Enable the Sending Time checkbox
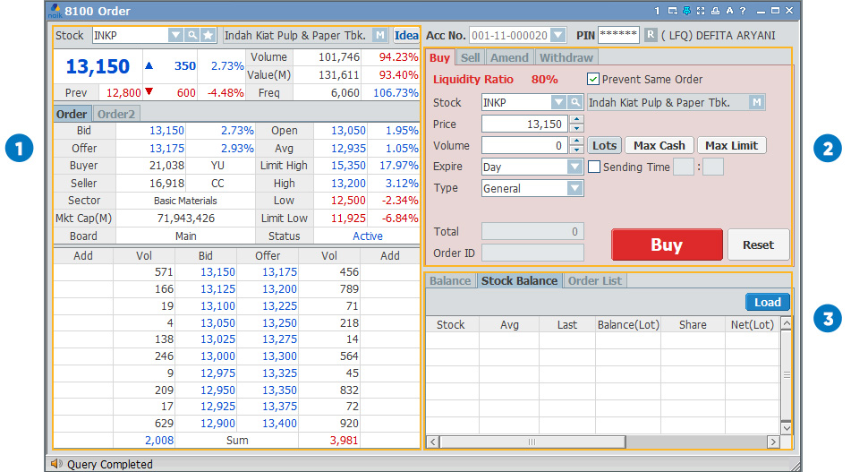868x472 pixels. point(594,167)
